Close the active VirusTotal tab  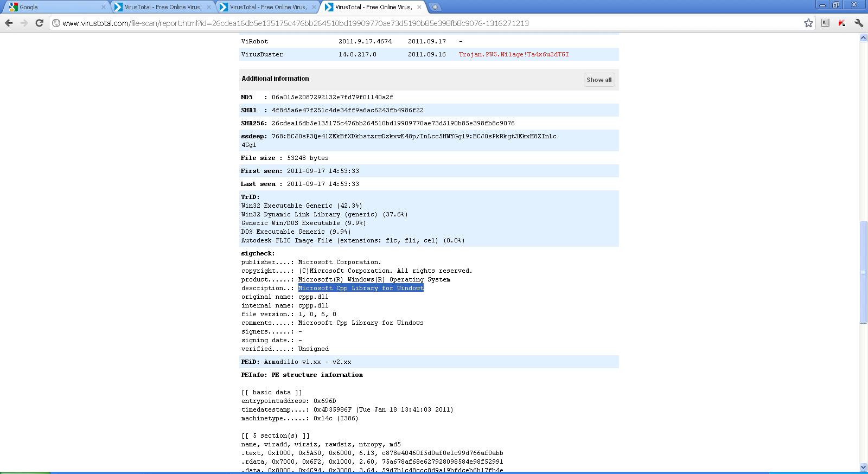419,7
